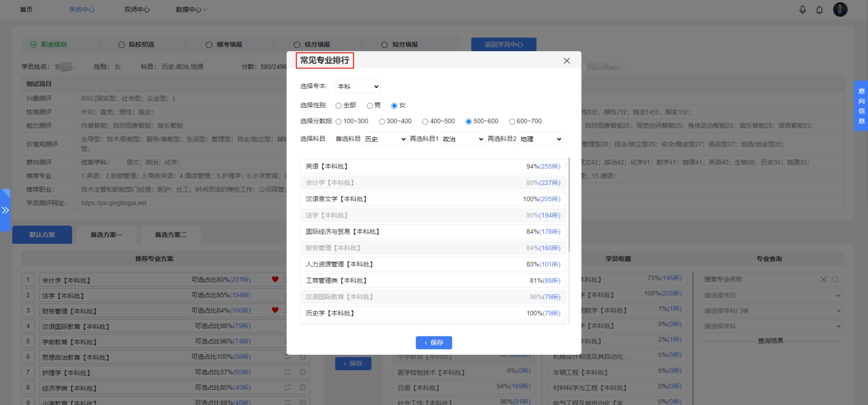
Task: Switch to 备选方案二 tab
Action: (x=171, y=235)
